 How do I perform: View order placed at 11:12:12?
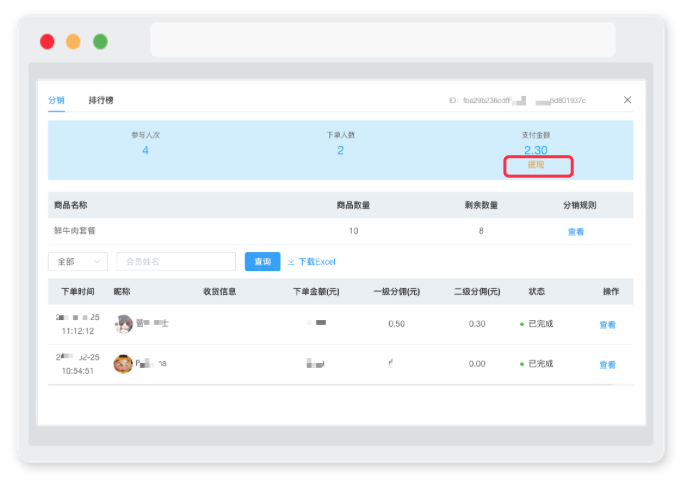607,325
